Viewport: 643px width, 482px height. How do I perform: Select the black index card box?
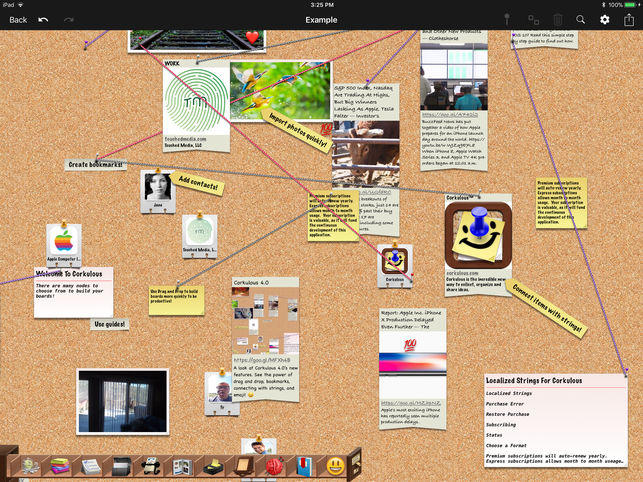pyautogui.click(x=121, y=466)
